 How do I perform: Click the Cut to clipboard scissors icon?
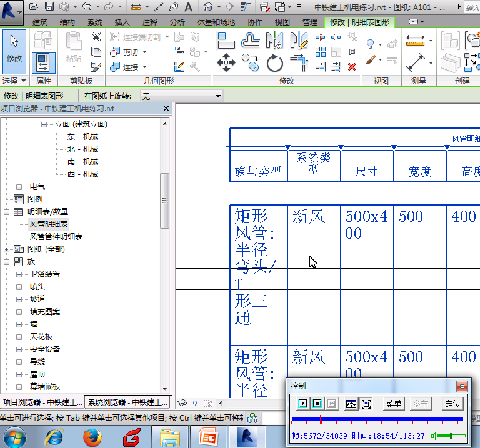96,37
